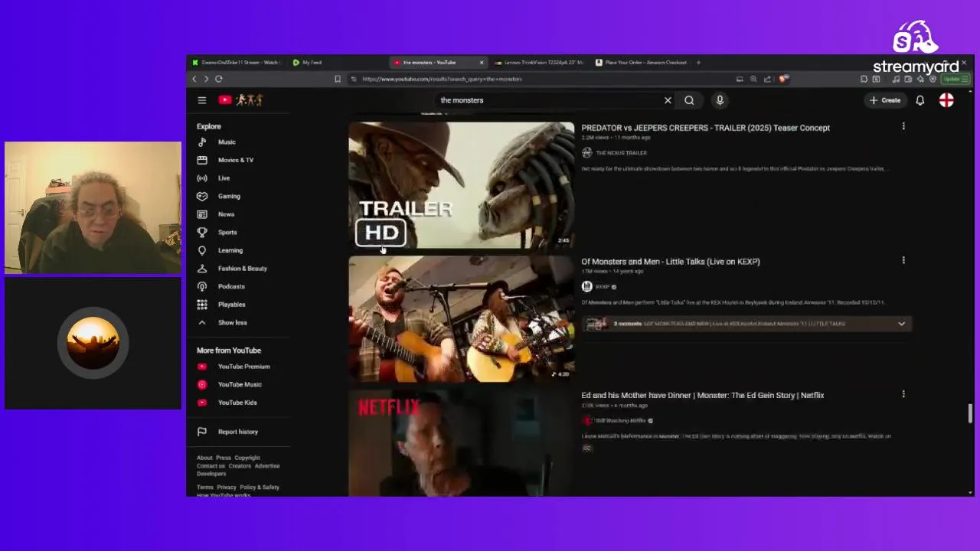Open the Developers footer link

pos(211,474)
